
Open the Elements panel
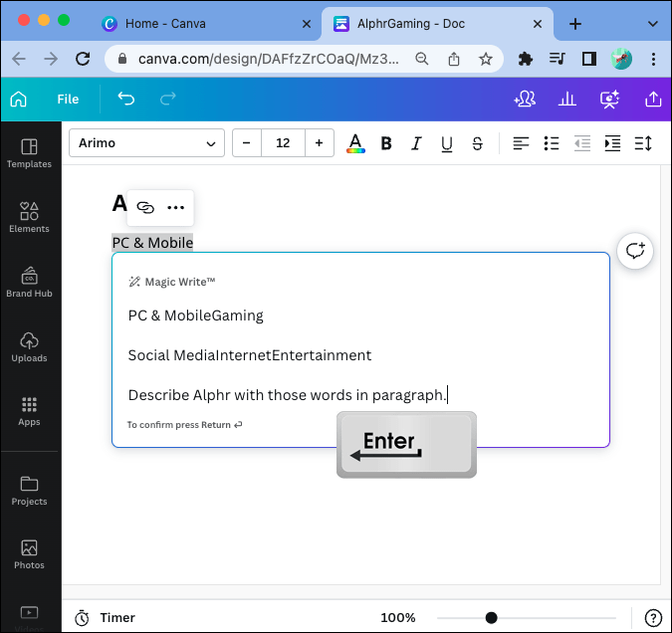pos(29,218)
